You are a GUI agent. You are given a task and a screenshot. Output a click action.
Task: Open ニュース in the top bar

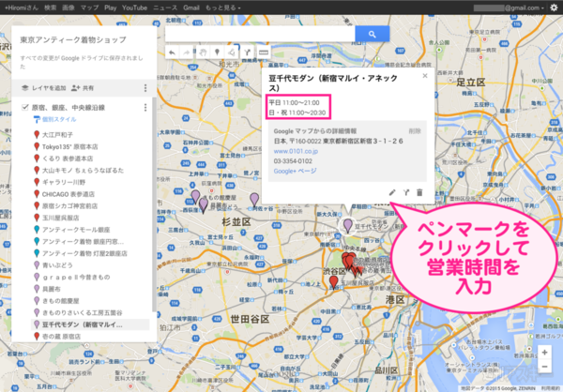(165, 8)
